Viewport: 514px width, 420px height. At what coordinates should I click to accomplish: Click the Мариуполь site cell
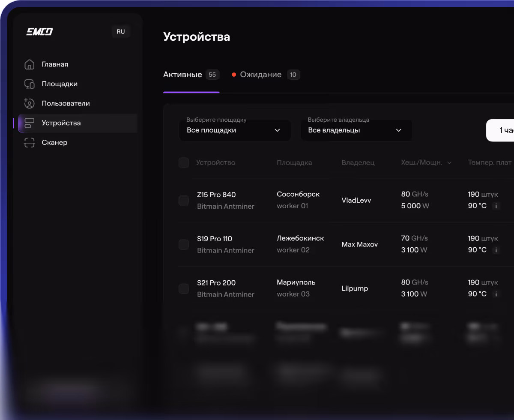point(296,282)
